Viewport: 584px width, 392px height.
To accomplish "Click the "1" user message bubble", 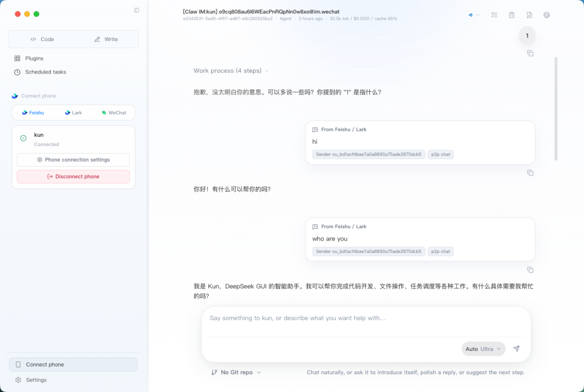I will tap(527, 36).
